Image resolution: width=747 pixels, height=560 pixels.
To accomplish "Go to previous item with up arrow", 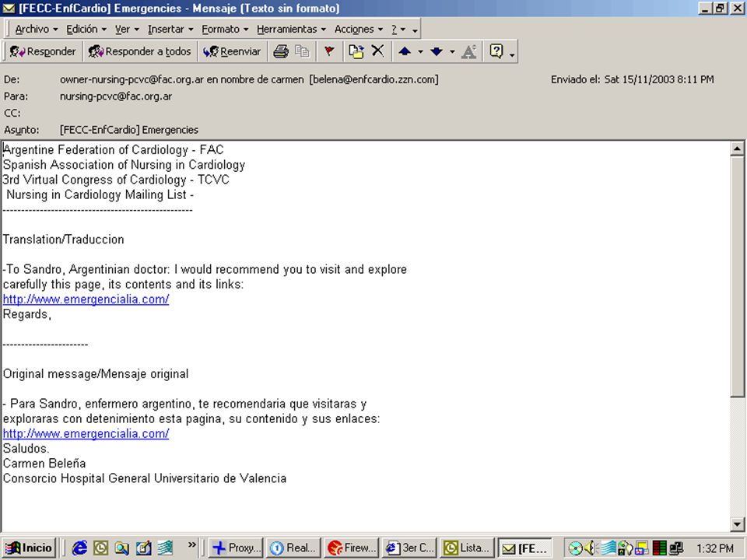I will [x=405, y=51].
